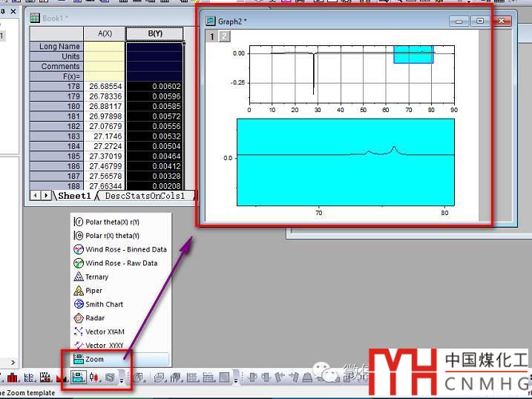532x399 pixels.
Task: Click the Polar theta(X) r(Y) icon
Action: (79, 222)
